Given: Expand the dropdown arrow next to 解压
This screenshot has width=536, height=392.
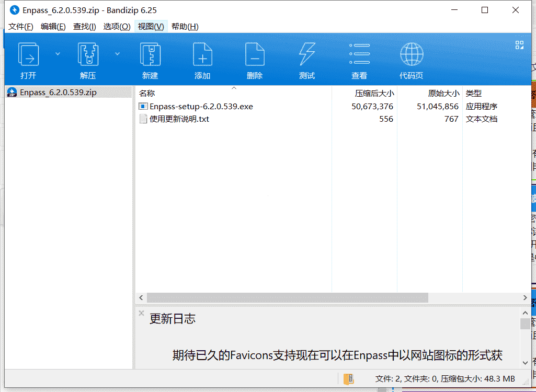Looking at the screenshot, I should coord(117,54).
